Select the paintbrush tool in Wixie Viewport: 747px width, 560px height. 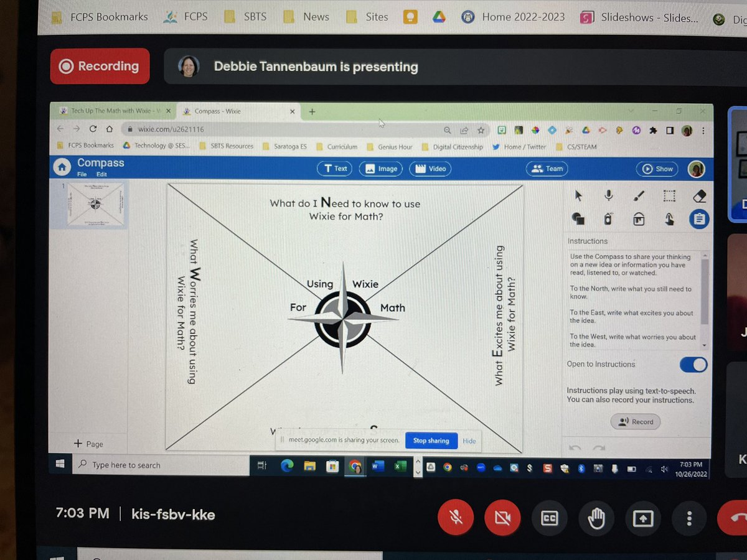(x=638, y=196)
